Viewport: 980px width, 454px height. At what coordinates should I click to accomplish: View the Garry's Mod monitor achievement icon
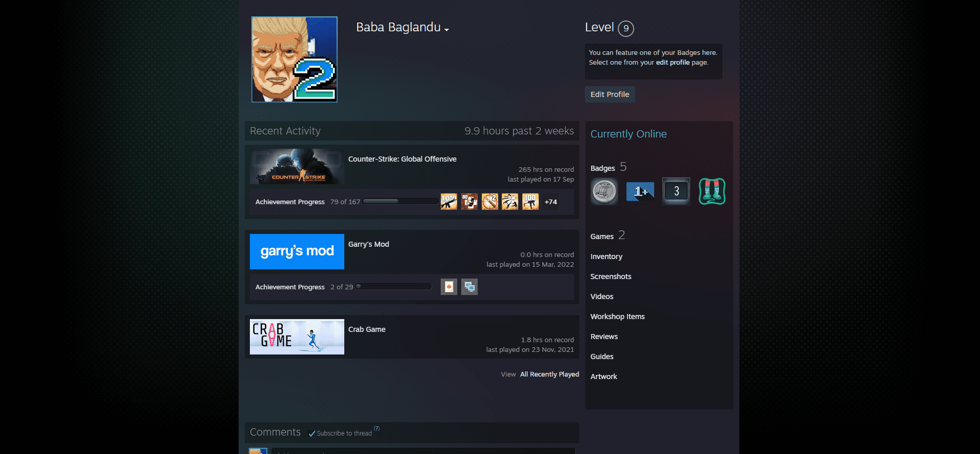tap(469, 287)
